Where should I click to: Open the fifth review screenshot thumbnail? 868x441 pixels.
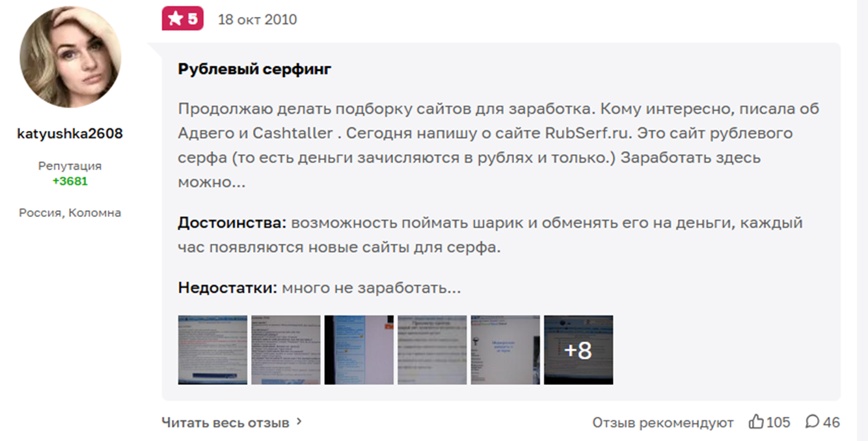click(505, 350)
